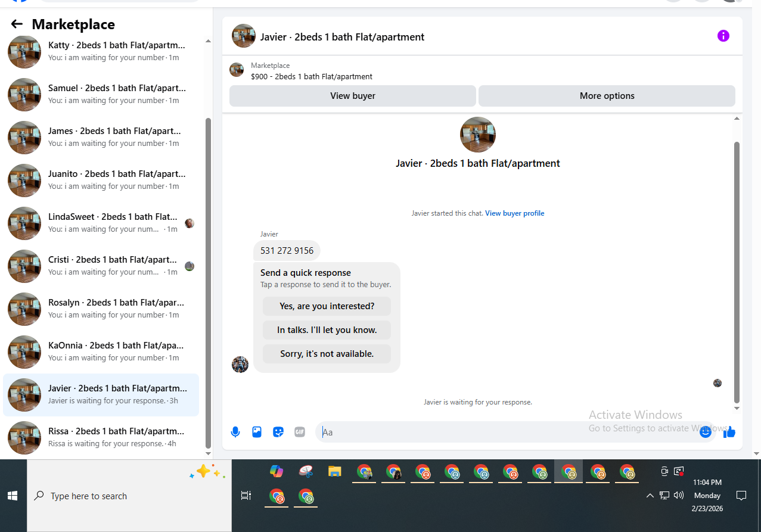The height and width of the screenshot is (532, 761).
Task: Click the Windows taskbar search box
Action: tap(129, 496)
